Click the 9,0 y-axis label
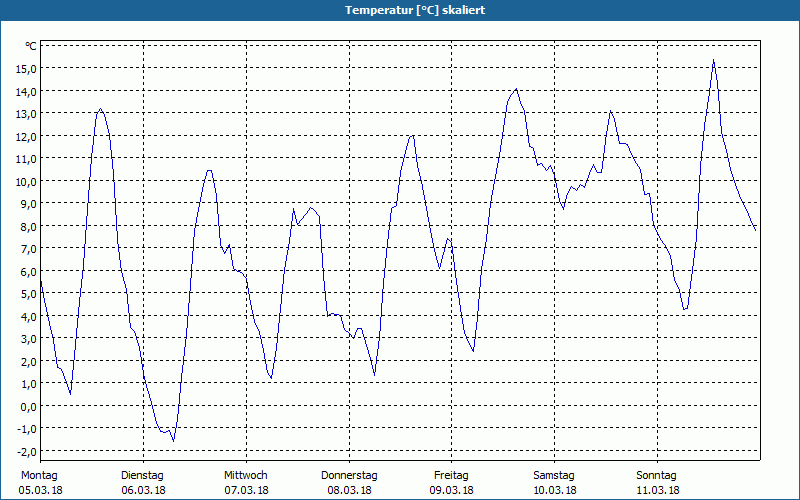The width and height of the screenshot is (800, 500). point(29,204)
